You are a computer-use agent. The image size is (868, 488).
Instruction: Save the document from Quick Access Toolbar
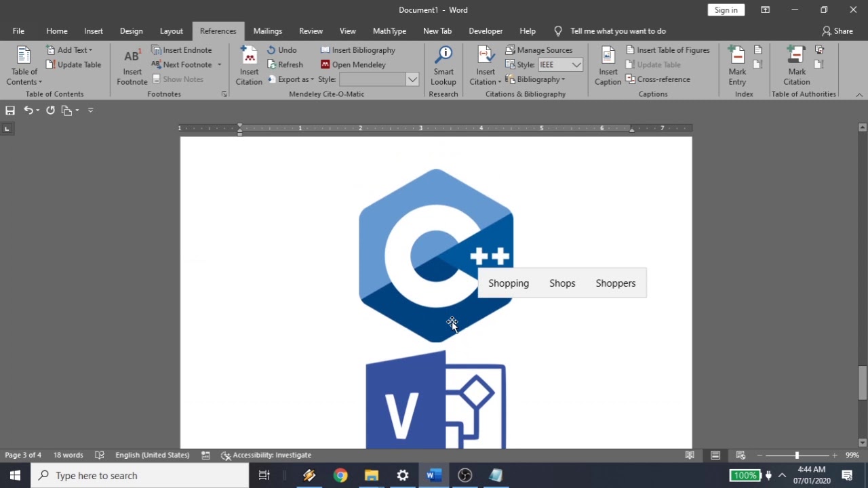pos(10,110)
